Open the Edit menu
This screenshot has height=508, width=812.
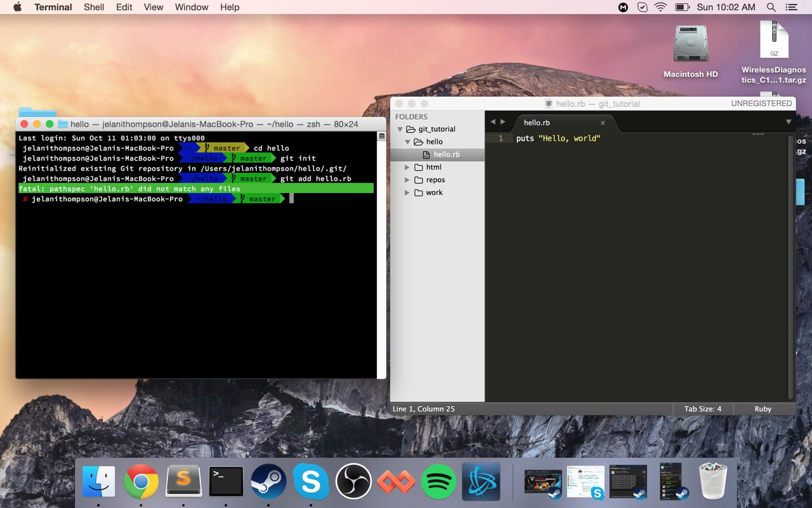click(x=124, y=7)
